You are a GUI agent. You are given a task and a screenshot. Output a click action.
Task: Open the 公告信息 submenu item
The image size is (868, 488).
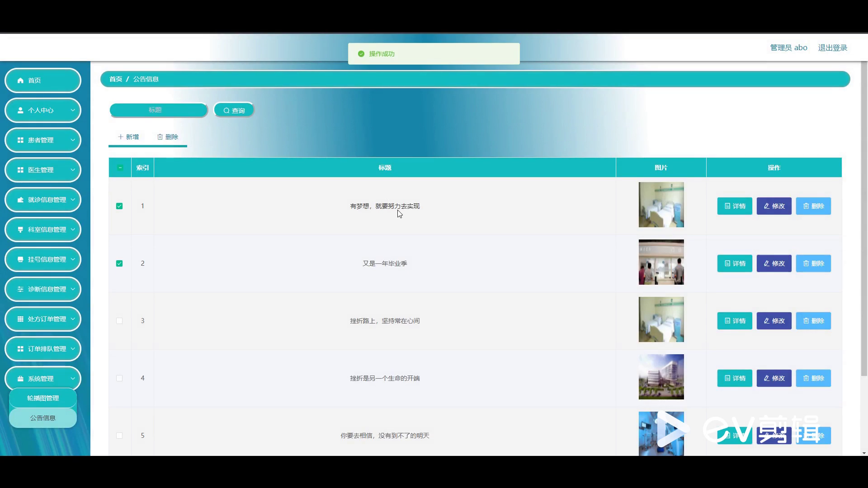click(43, 418)
